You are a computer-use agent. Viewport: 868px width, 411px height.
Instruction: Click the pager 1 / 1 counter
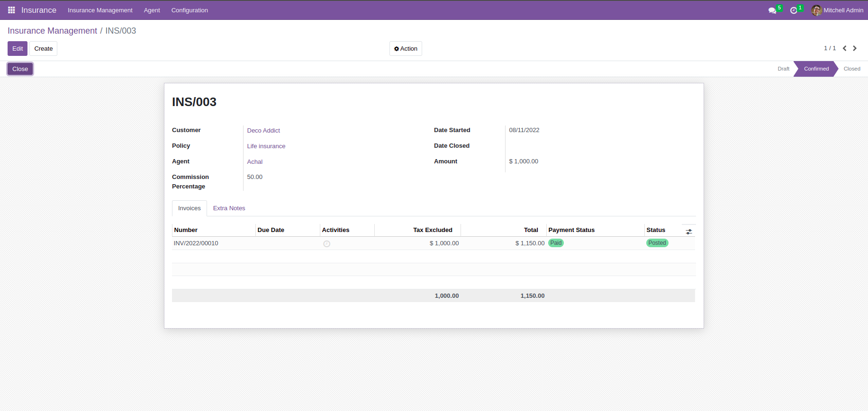(x=830, y=48)
